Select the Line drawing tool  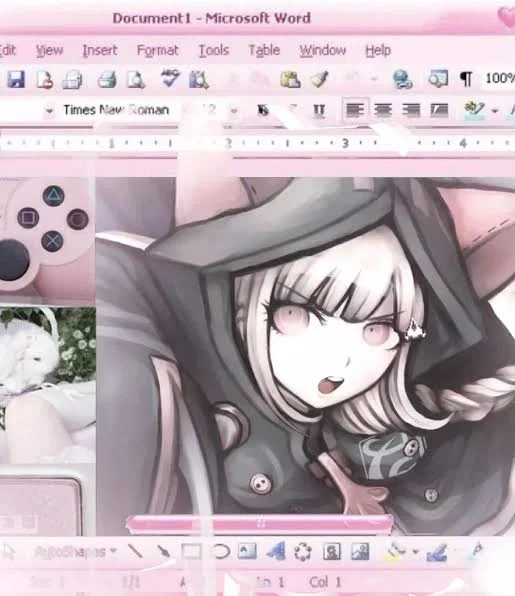[x=135, y=551]
